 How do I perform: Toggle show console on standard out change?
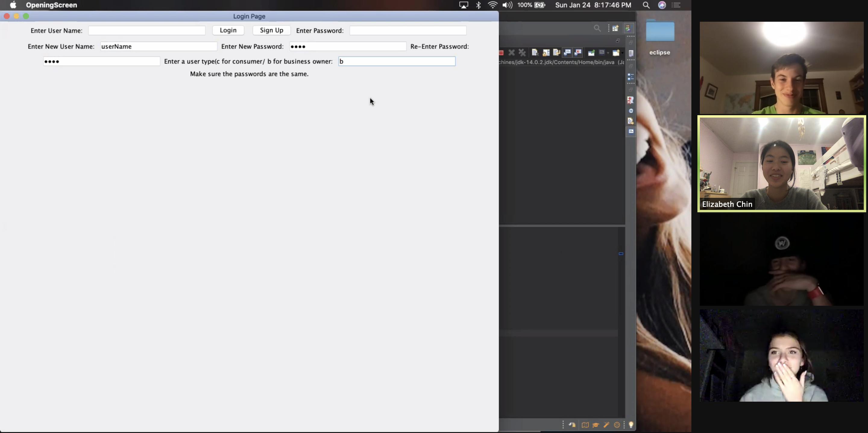567,52
